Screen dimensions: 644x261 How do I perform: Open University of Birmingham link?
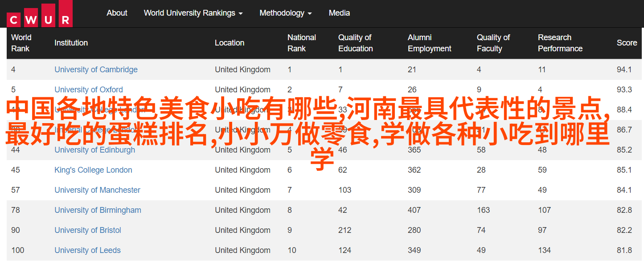coord(98,210)
